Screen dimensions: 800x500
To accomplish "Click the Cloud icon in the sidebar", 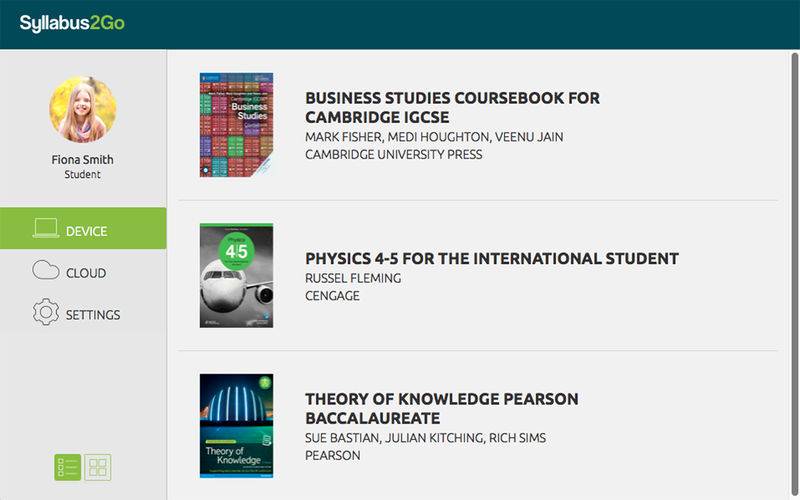I will point(45,271).
